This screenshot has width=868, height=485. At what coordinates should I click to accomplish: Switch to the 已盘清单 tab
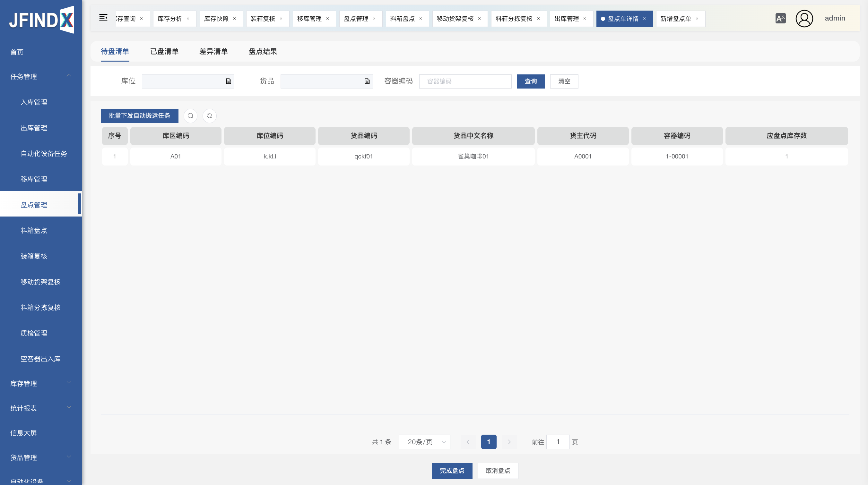pyautogui.click(x=164, y=52)
